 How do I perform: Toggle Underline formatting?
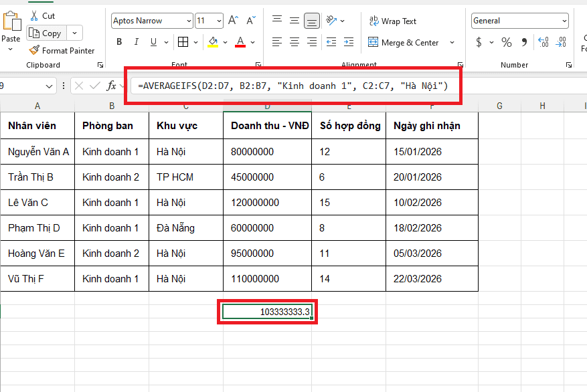point(153,42)
